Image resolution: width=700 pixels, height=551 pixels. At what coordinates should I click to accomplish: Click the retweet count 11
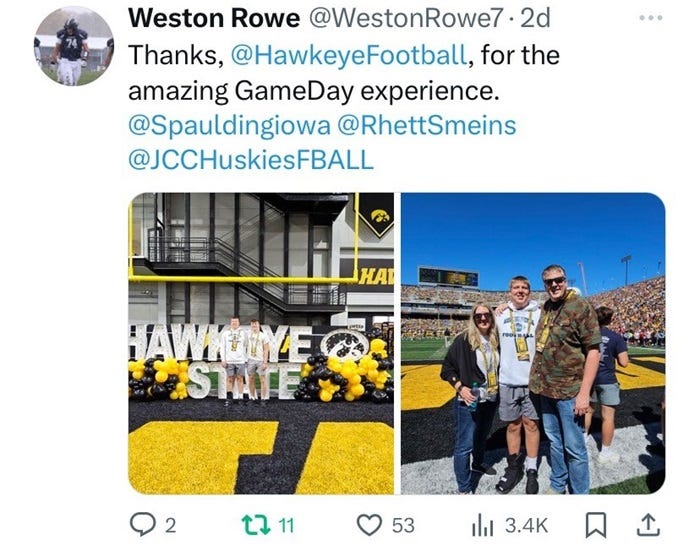coord(286,526)
